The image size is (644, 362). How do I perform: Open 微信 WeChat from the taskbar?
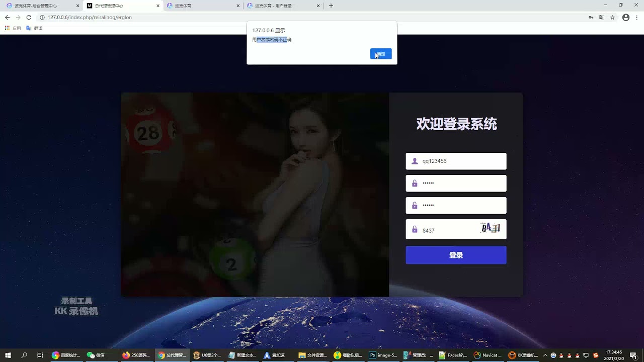click(101, 355)
